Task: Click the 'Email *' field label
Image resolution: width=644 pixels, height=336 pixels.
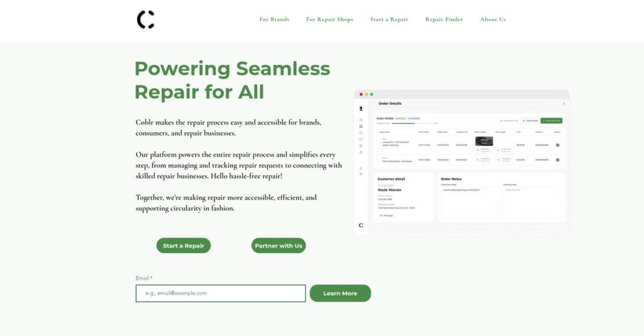Action: 144,278
